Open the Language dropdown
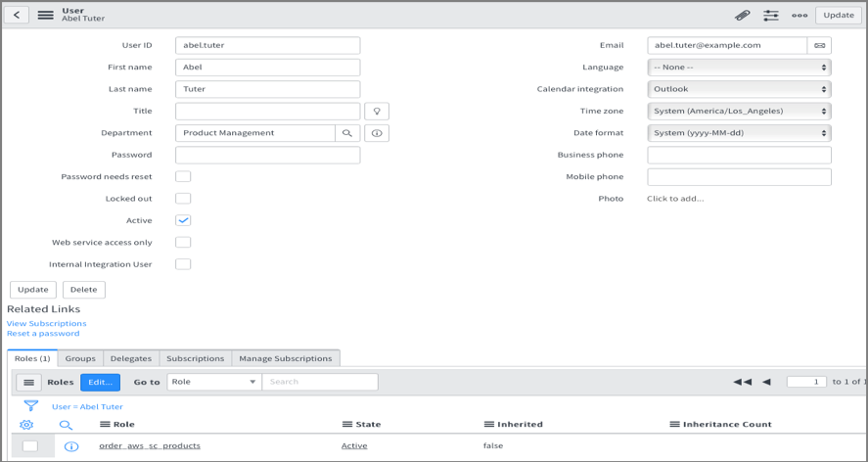Screen dimensions: 868x462 point(739,67)
